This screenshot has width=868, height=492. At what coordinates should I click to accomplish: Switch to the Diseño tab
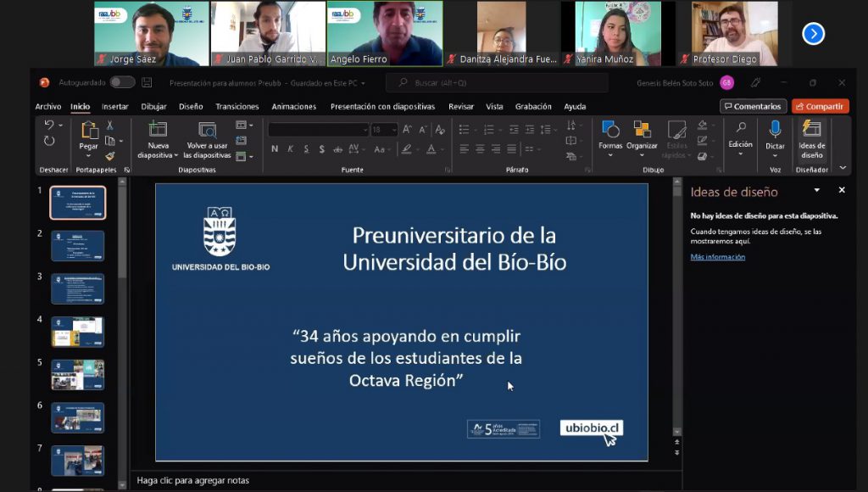pos(191,106)
